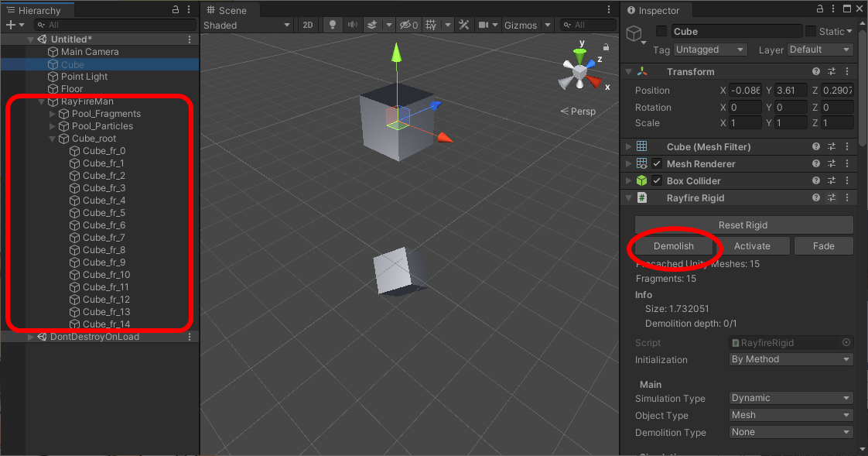
Task: Click the Hierarchy search field
Action: click(x=115, y=25)
